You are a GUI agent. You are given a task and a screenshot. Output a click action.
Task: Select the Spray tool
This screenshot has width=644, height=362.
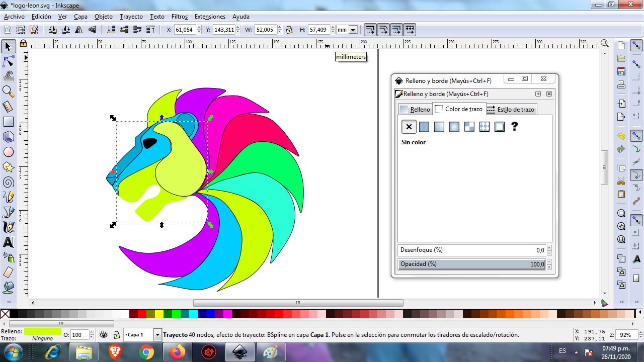(8, 257)
